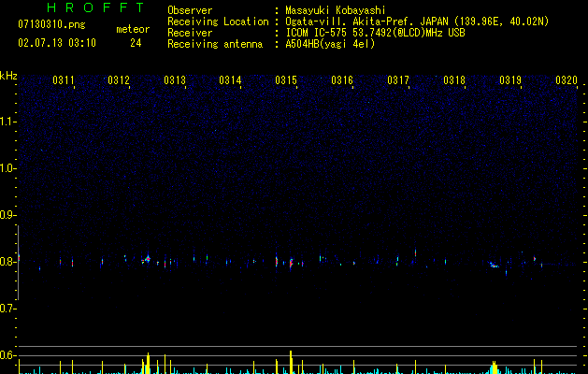
Task: Select the filename 07130310.png
Action: click(x=51, y=24)
